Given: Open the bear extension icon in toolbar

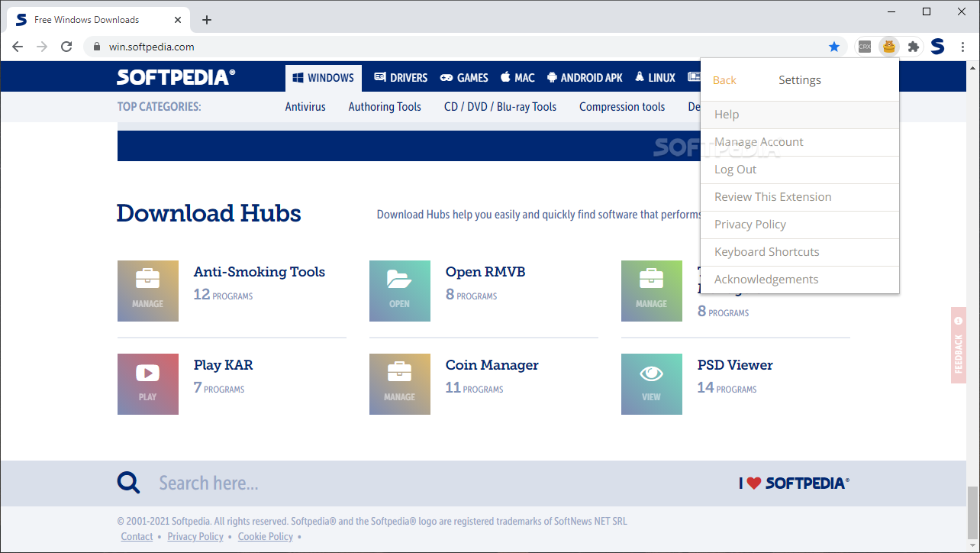Looking at the screenshot, I should (889, 47).
